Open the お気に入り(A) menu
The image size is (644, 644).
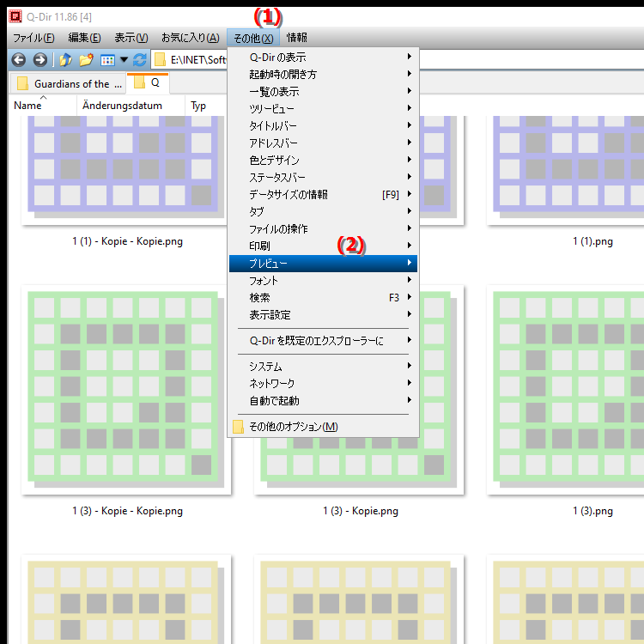click(x=190, y=38)
